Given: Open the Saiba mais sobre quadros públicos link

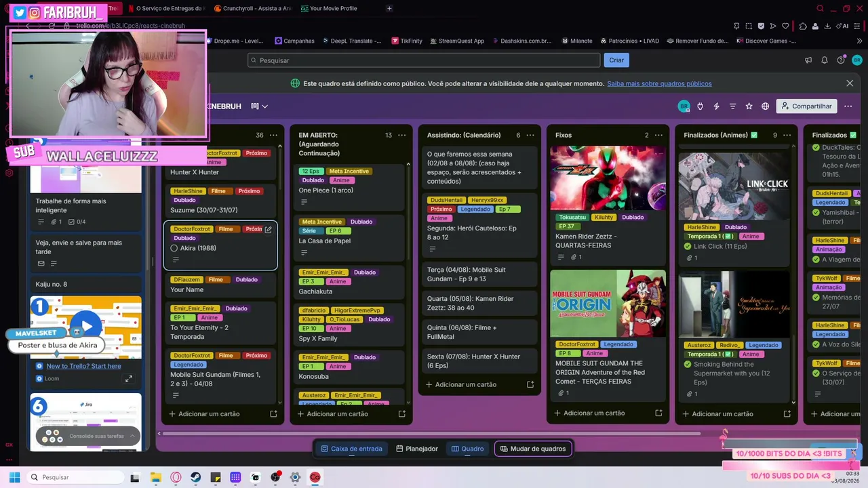Looking at the screenshot, I should coord(659,83).
